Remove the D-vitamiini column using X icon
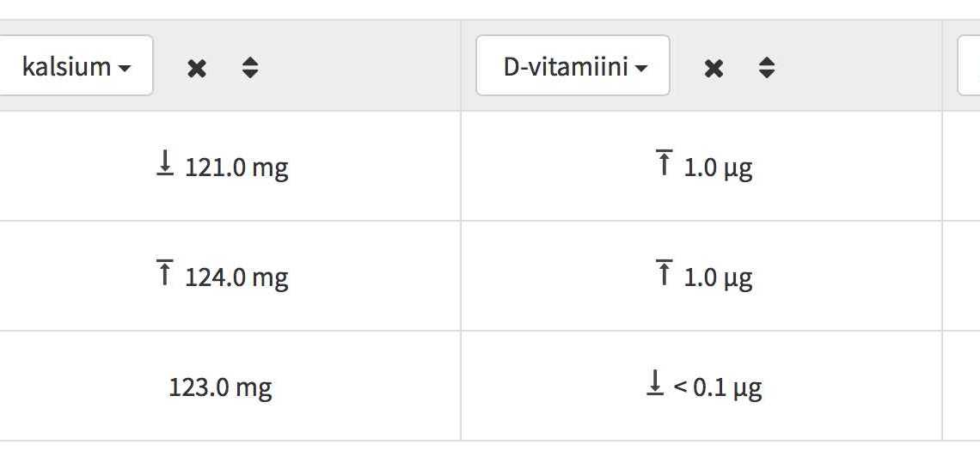Image resolution: width=980 pixels, height=457 pixels. click(714, 68)
